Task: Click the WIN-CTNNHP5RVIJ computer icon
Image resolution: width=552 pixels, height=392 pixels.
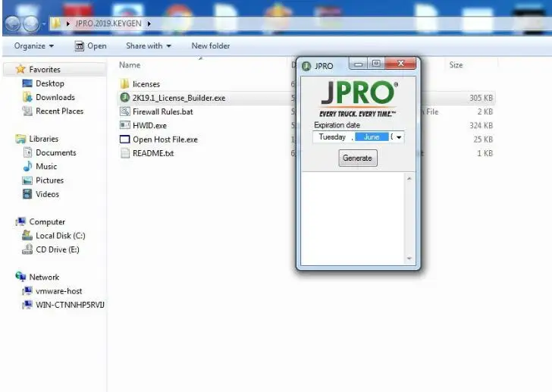Action: click(27, 305)
